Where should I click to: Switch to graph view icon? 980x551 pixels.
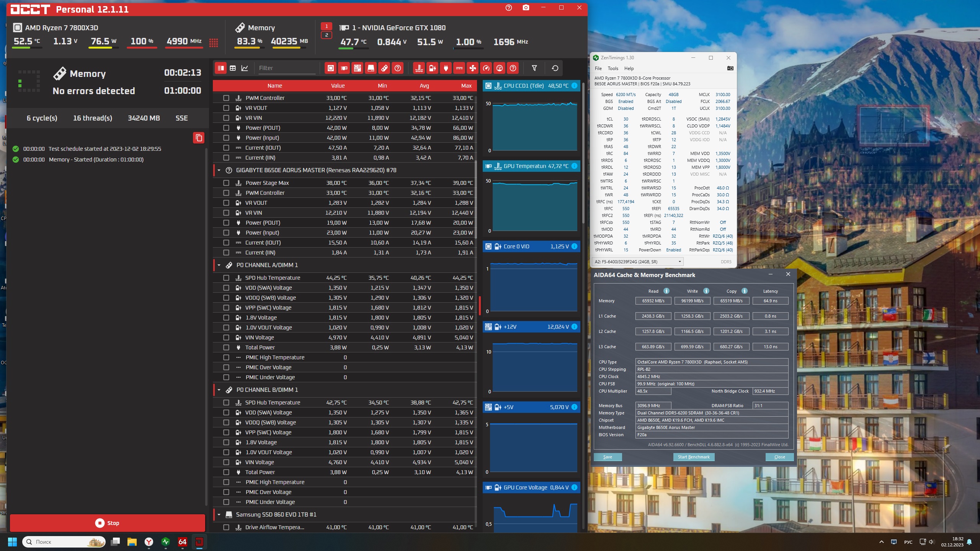[x=245, y=68]
